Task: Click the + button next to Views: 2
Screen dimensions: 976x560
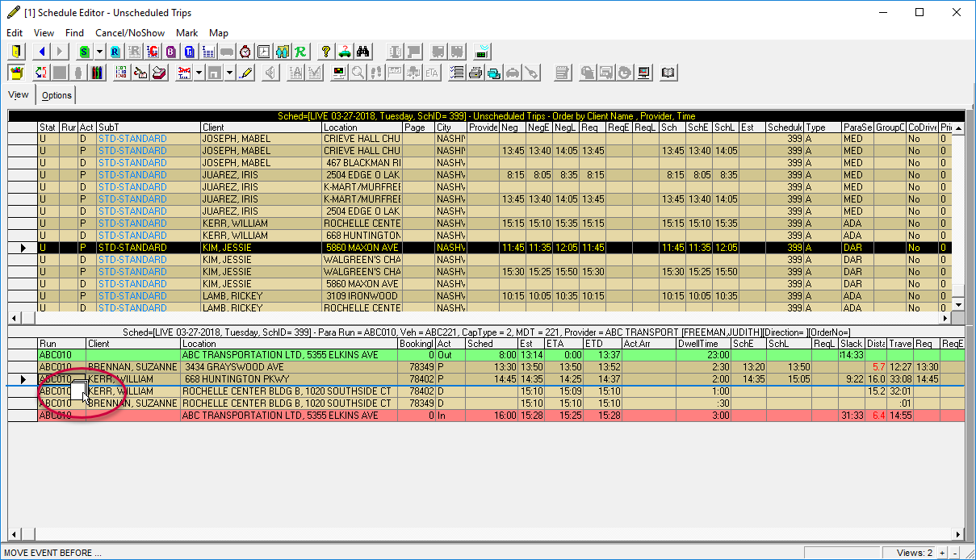Action: (943, 552)
